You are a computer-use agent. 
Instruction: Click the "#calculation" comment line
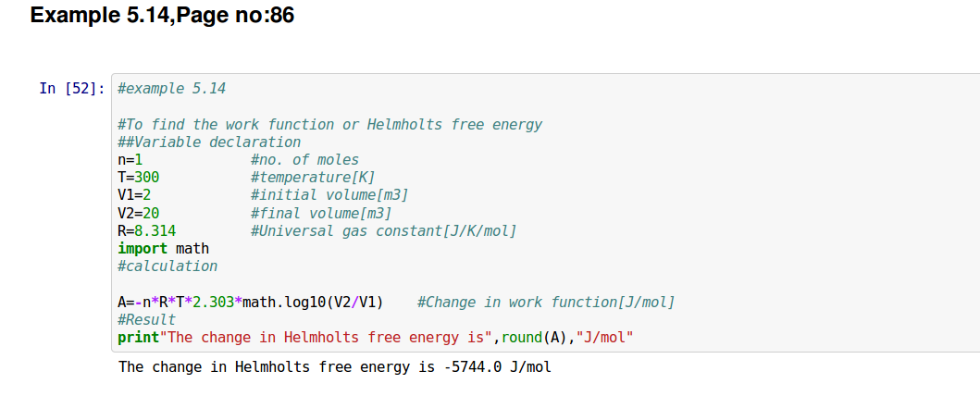click(x=167, y=266)
